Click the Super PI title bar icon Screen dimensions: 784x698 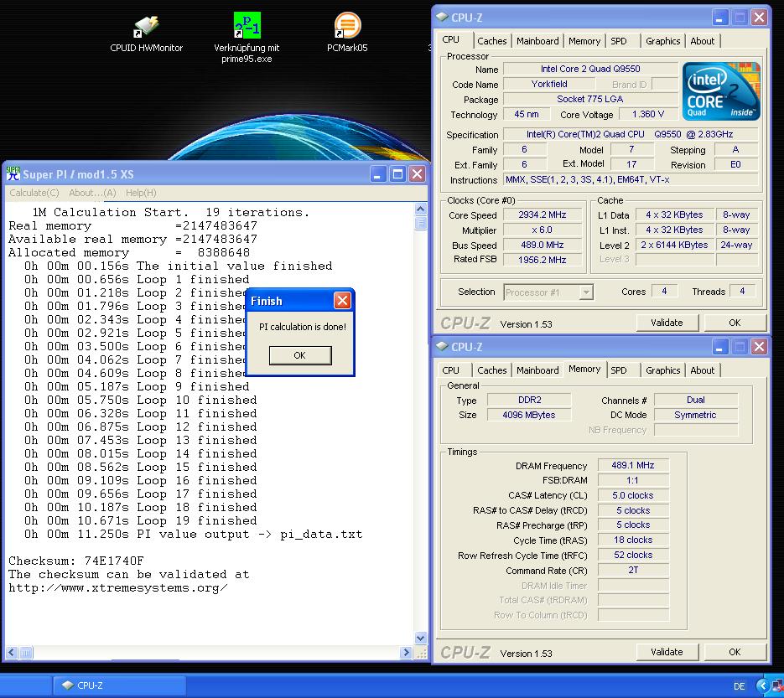coord(13,174)
